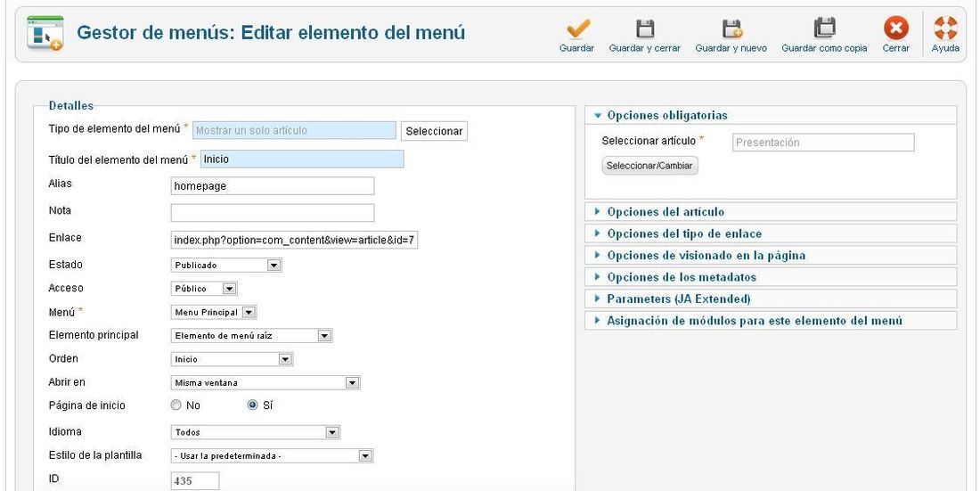Viewport: 980px width, 491px height.
Task: Select Sí for Página de inicio
Action: point(252,405)
